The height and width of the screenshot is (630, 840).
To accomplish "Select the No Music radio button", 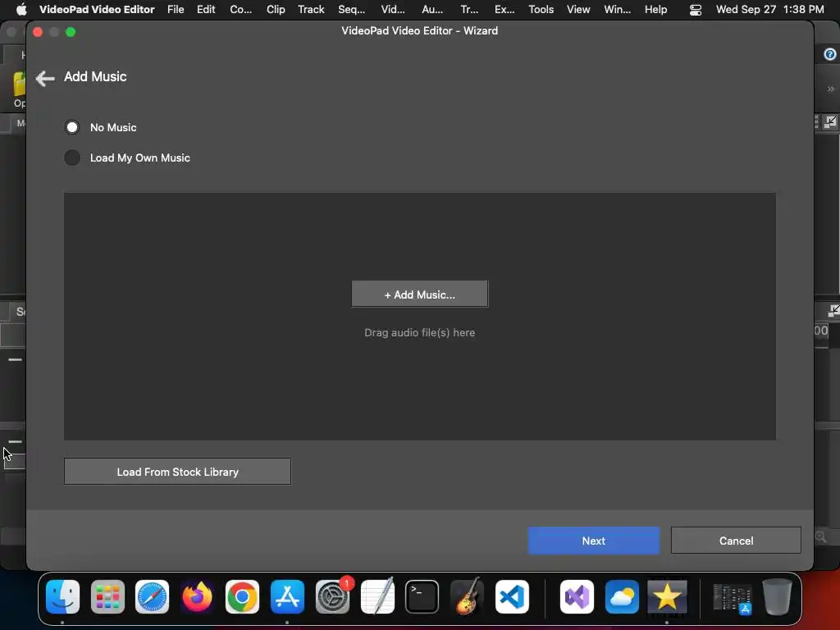I will pyautogui.click(x=72, y=127).
